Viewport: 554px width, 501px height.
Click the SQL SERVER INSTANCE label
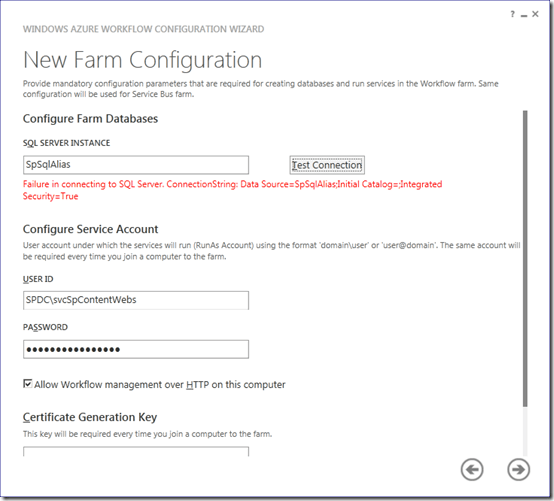[66, 143]
